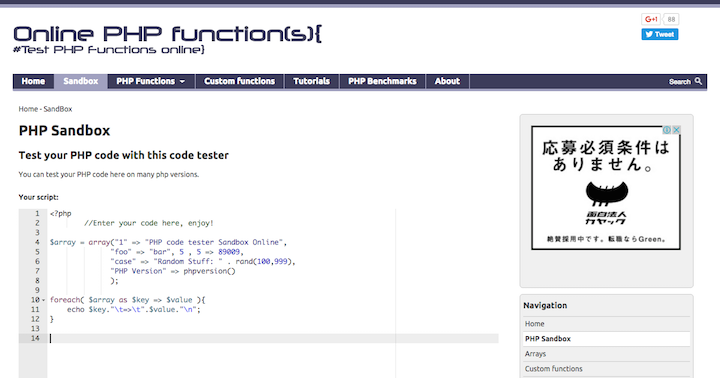Click the 'PHP Sandbox' page heading
This screenshot has height=378, width=720.
point(64,130)
